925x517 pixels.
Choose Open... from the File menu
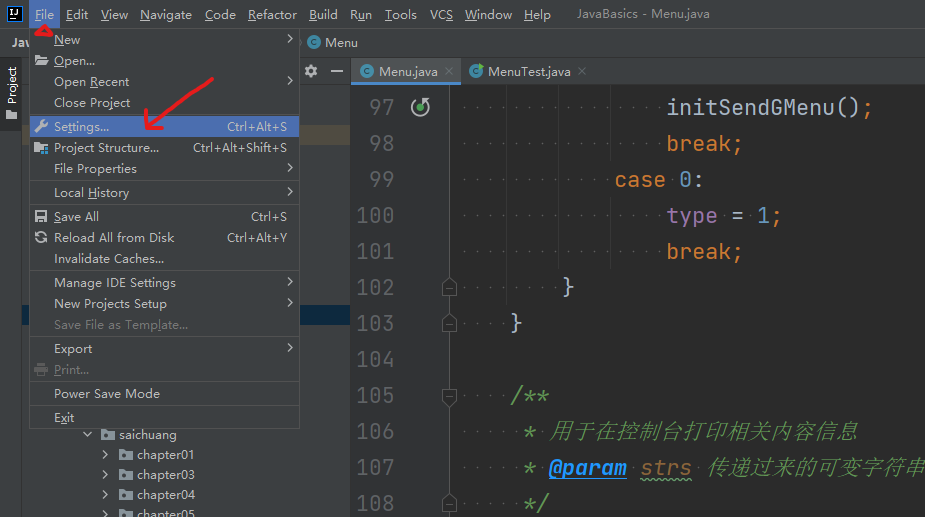point(164,61)
